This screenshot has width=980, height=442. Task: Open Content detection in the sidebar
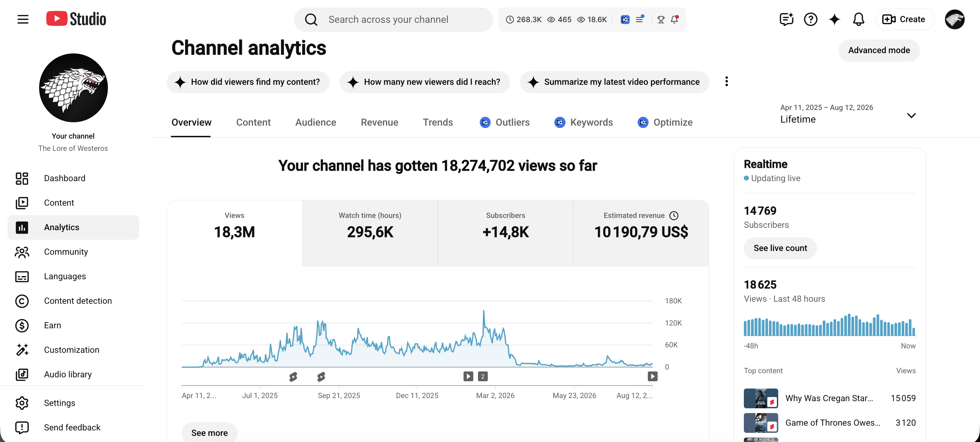(x=73, y=301)
